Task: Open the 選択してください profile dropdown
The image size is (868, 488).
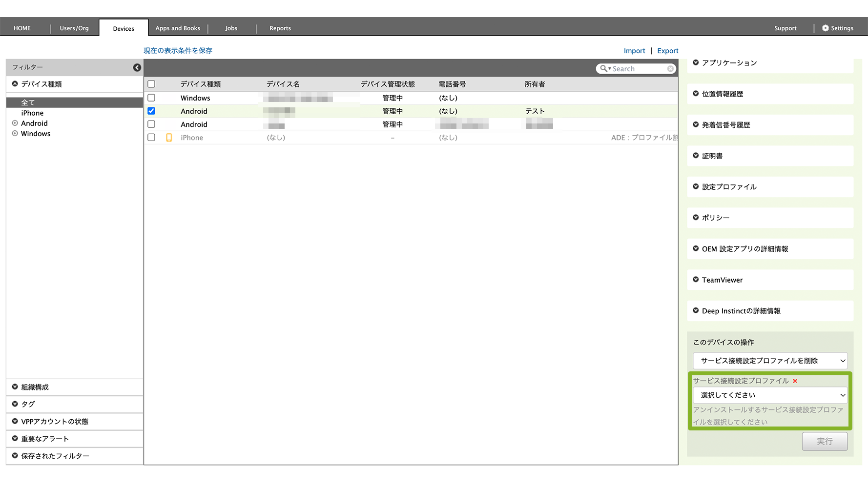Action: click(770, 395)
